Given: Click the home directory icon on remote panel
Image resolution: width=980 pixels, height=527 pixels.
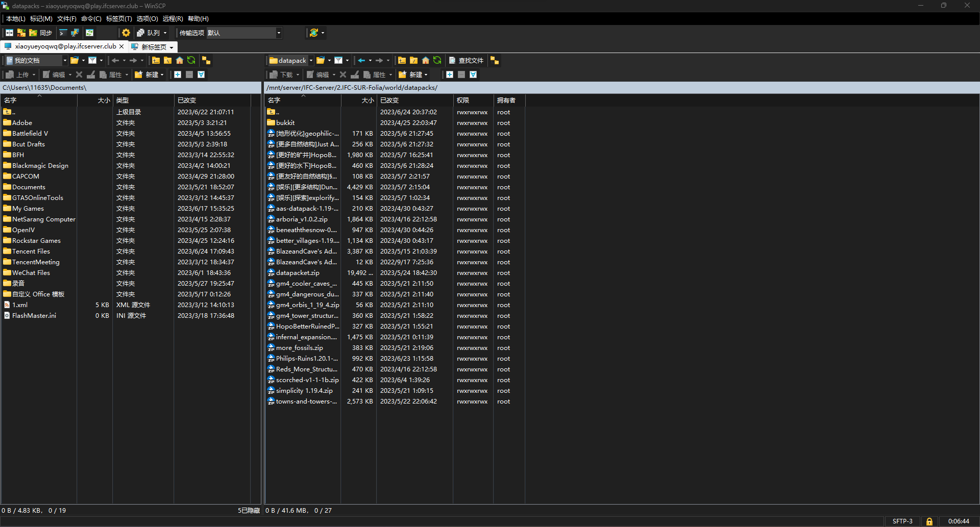Looking at the screenshot, I should pyautogui.click(x=425, y=61).
